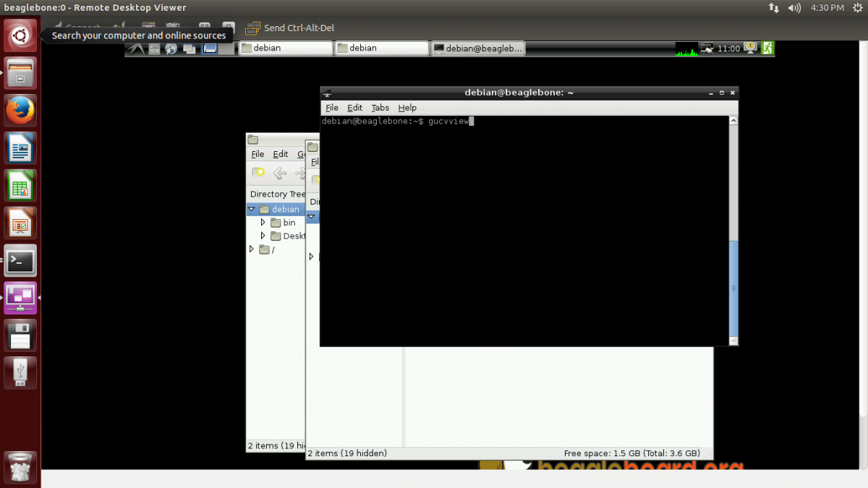Open the Edit menu in the file manager
This screenshot has height=488, width=868.
click(280, 154)
